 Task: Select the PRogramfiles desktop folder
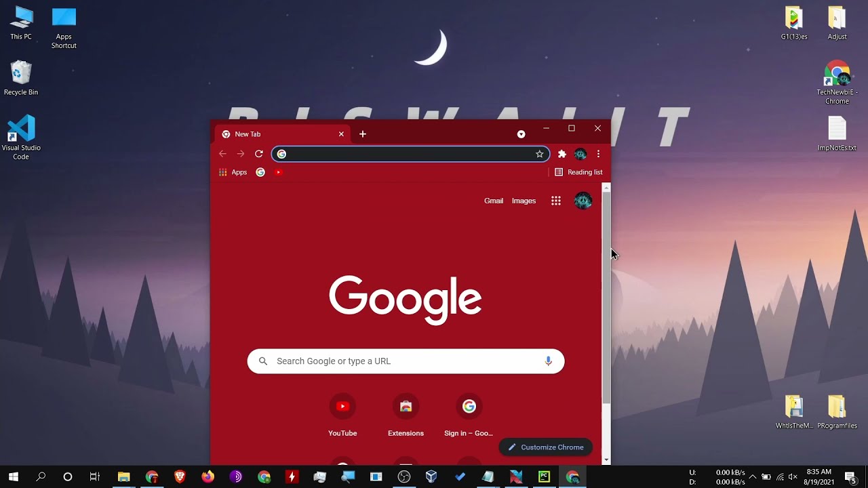tap(837, 412)
